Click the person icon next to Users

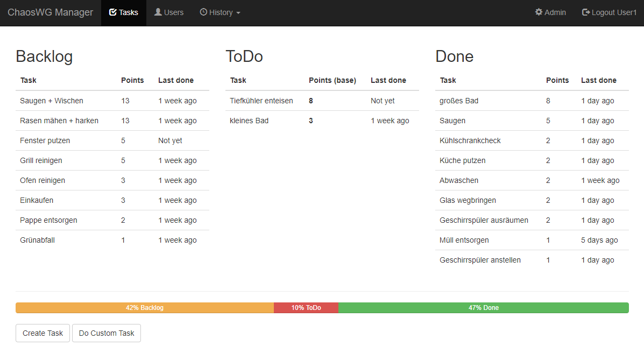tap(158, 12)
